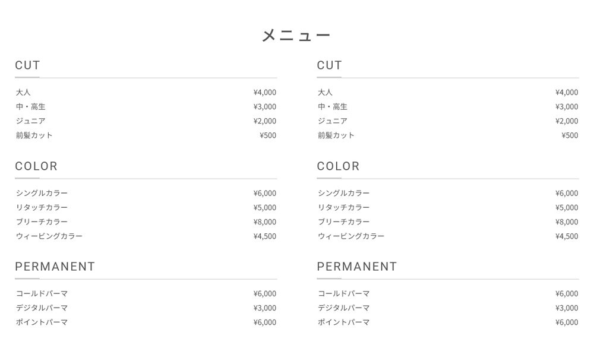Viewport: 594px width, 364px height.
Task: Click ジュニア entry in left column
Action: [30, 121]
